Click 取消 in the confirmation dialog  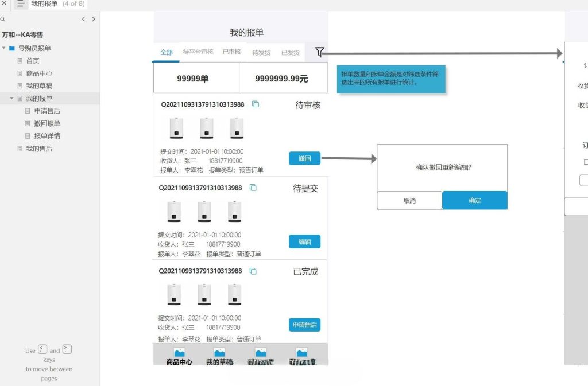click(x=408, y=200)
